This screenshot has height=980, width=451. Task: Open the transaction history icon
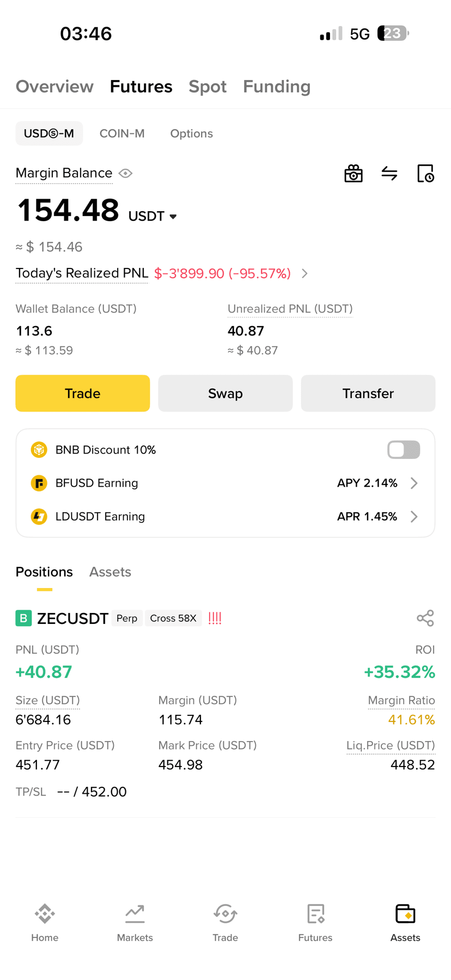(x=425, y=173)
